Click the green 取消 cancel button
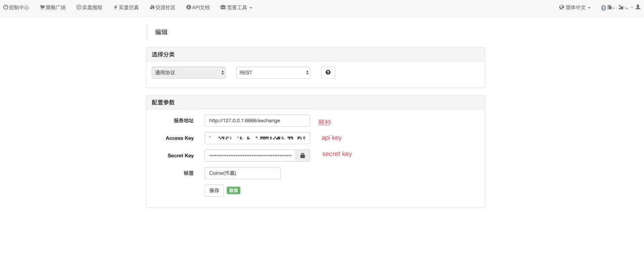Viewport: 644px width, 270px height. click(x=233, y=190)
